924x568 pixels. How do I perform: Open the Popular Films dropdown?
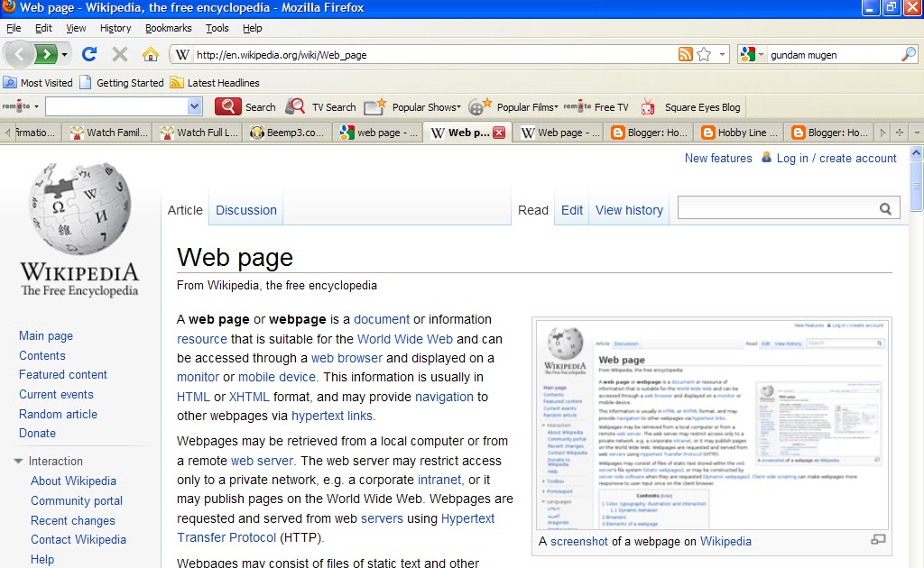[513, 106]
